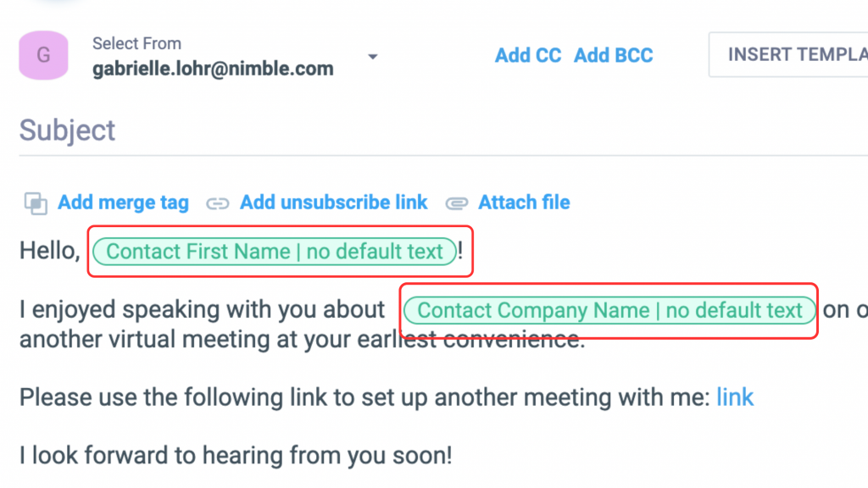Click the "Hello," greeting text
Screen dimensions: 868x488
click(49, 252)
